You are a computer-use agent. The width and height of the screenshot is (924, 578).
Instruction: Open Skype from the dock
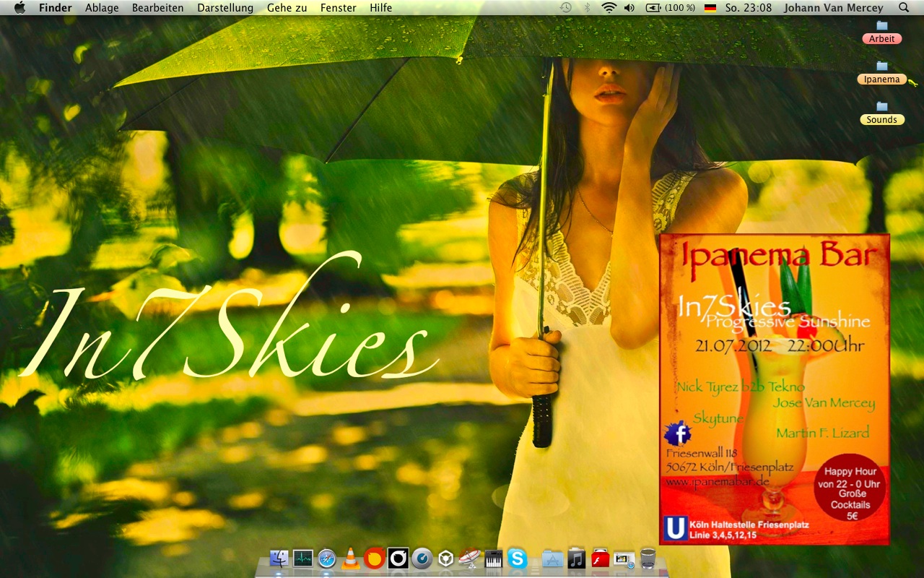coord(517,558)
